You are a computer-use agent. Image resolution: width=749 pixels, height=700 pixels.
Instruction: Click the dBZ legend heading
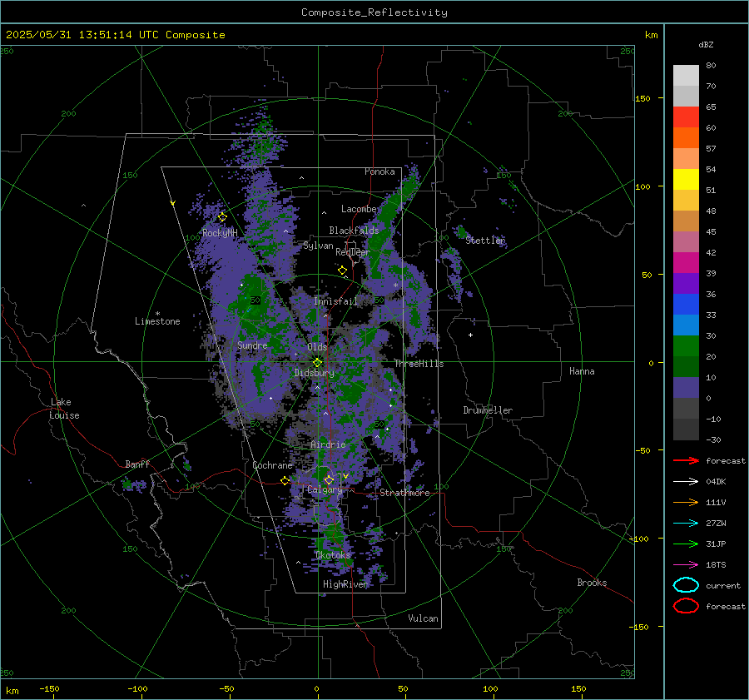coord(706,44)
